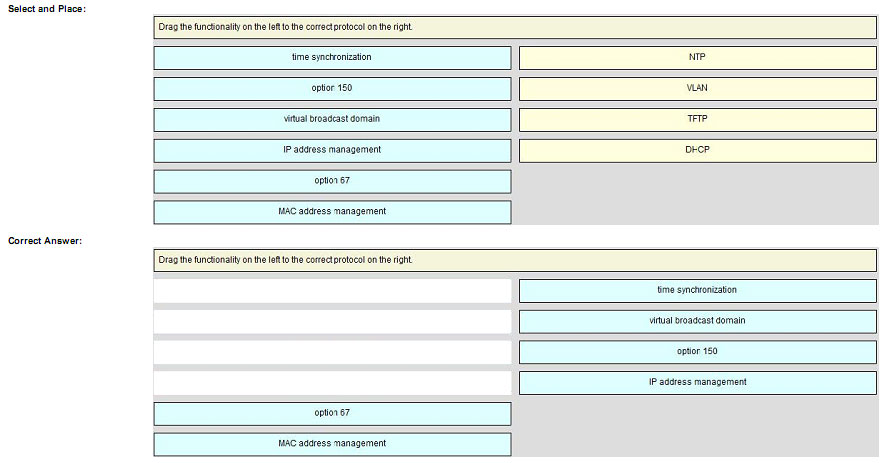Select the DHCP protocol target box

click(x=697, y=150)
